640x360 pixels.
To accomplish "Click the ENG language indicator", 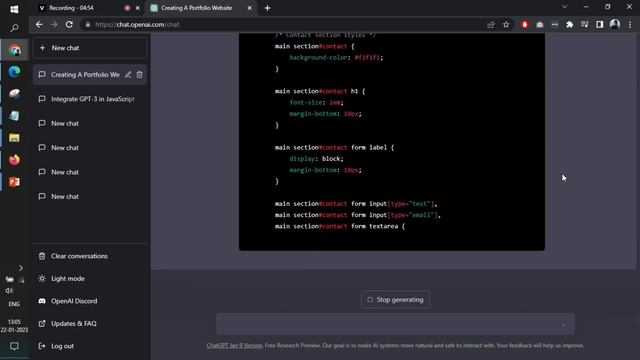I will (14, 304).
